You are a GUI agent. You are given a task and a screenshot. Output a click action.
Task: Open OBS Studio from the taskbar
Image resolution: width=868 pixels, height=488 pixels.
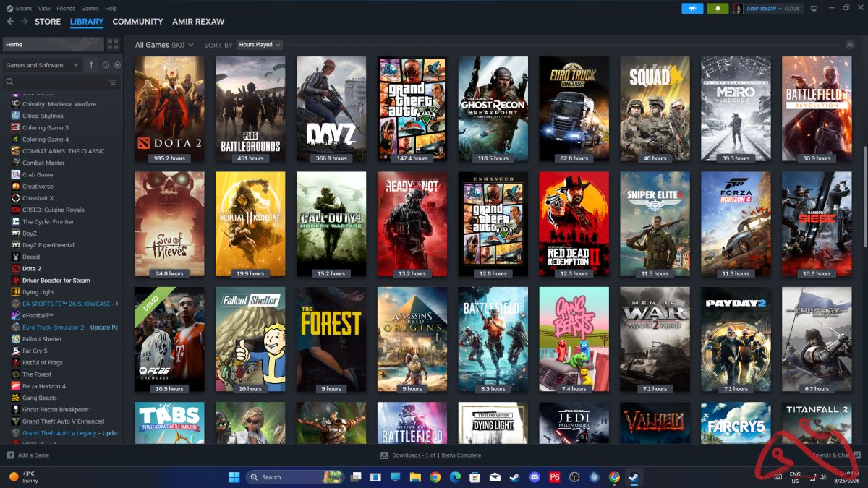(574, 477)
